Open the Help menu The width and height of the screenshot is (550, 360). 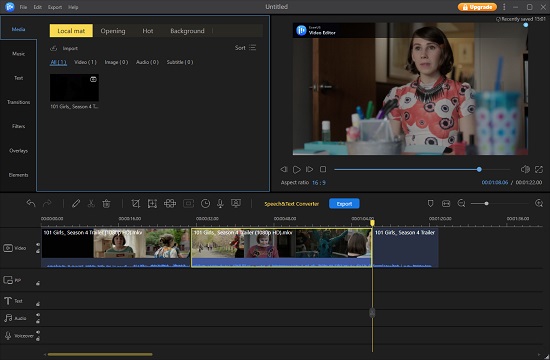click(x=73, y=7)
